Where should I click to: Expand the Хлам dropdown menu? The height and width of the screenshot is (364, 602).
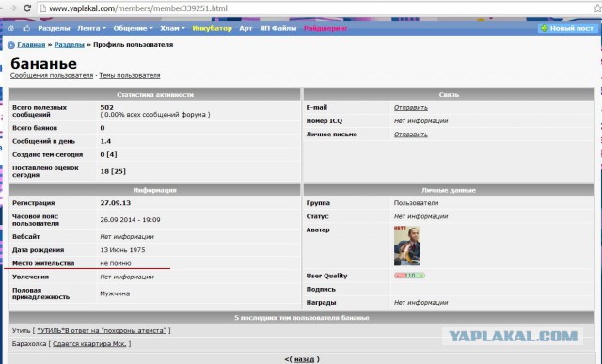[172, 28]
